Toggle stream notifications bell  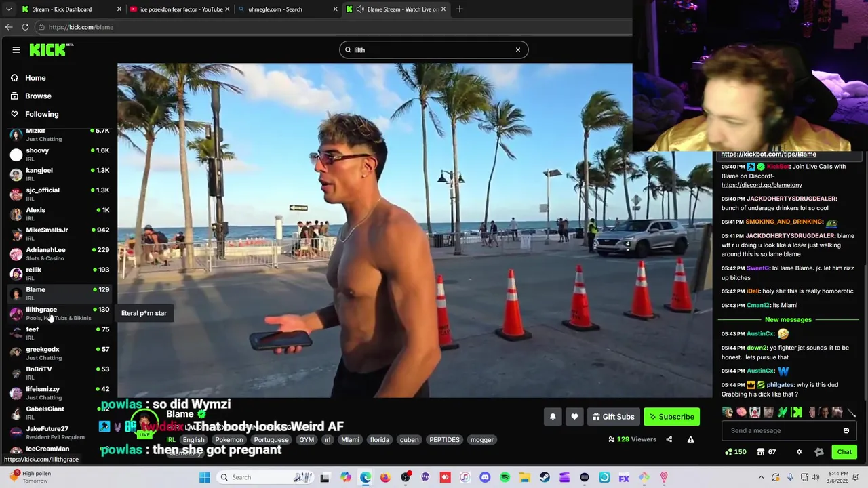pos(553,417)
